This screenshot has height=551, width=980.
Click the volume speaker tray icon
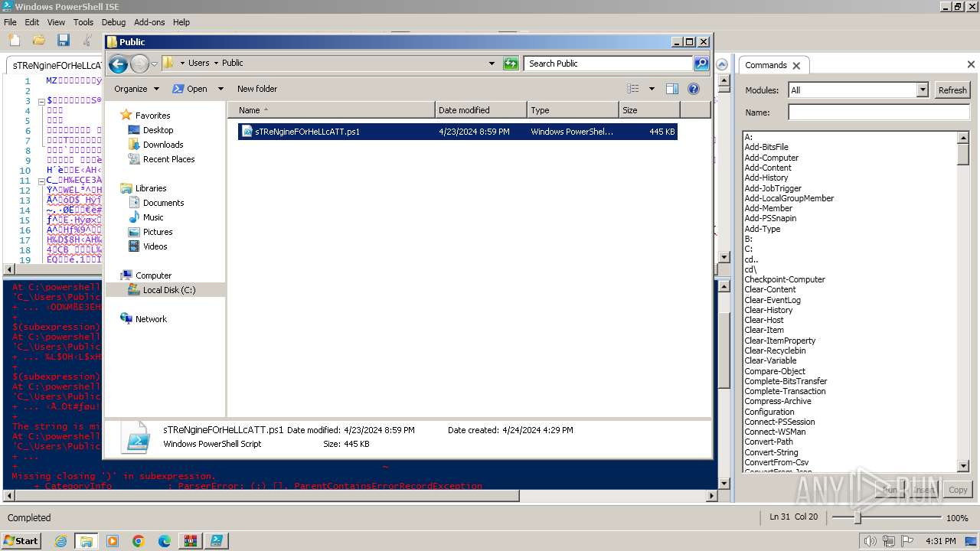[x=870, y=541]
